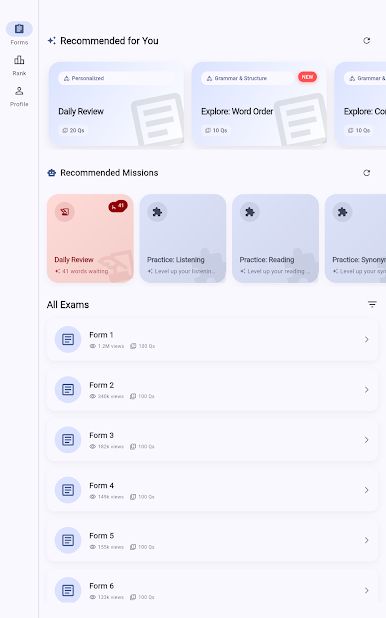Image resolution: width=386 pixels, height=618 pixels.
Task: Expand Form 1 with its chevron arrow
Action: click(367, 339)
